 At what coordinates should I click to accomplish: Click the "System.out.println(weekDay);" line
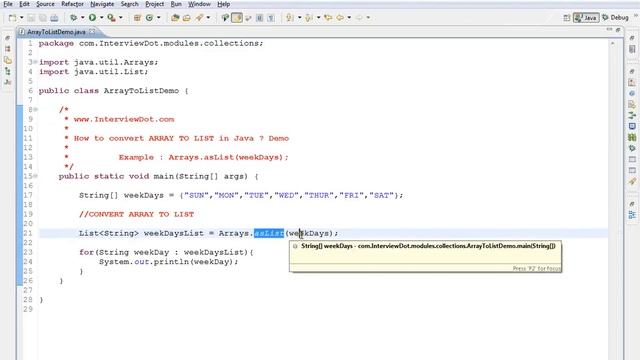point(169,262)
